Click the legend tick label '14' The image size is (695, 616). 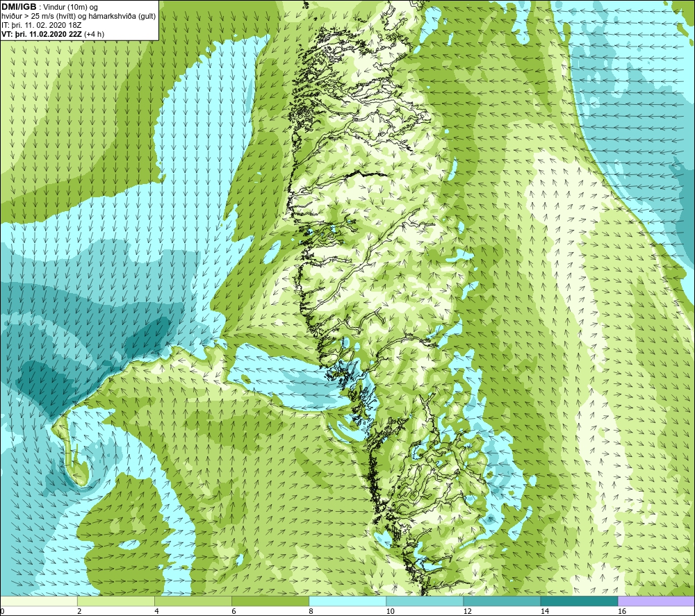point(544,612)
